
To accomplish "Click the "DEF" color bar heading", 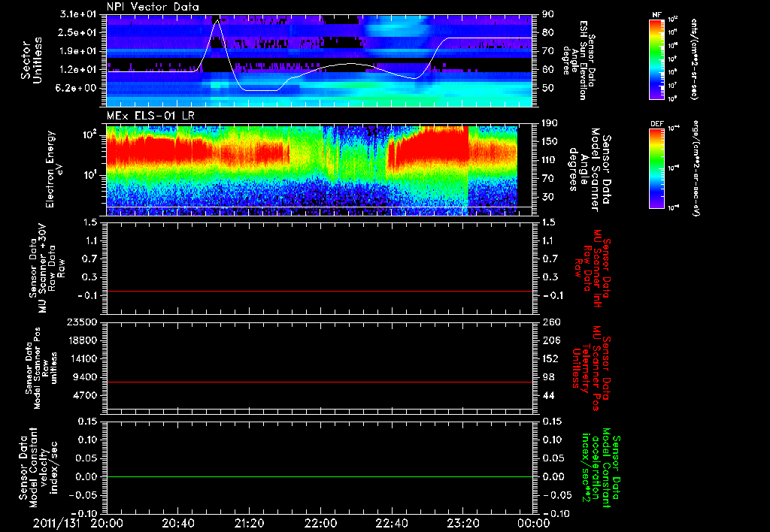I will (x=656, y=124).
